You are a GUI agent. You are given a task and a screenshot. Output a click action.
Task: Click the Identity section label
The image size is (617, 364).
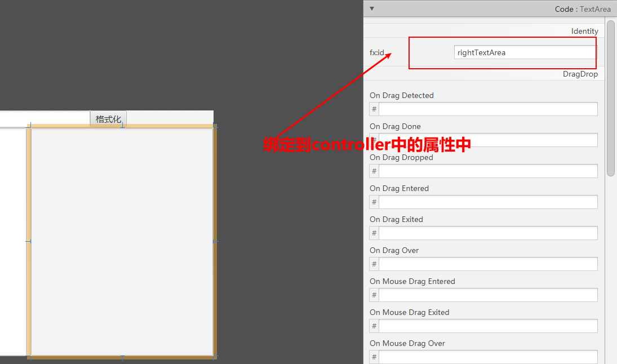584,31
